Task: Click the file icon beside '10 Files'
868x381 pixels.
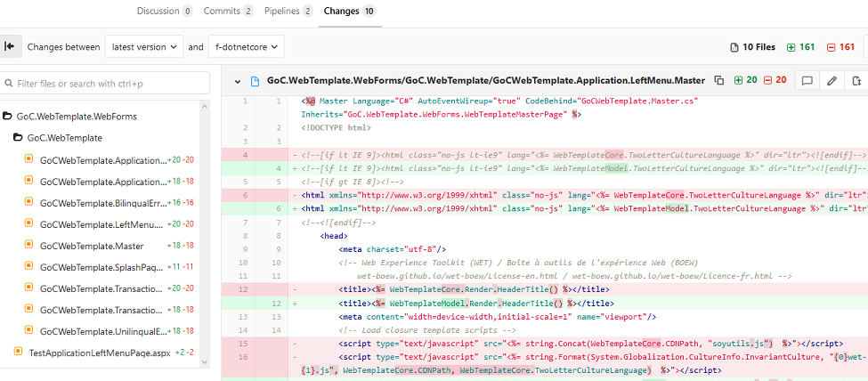Action: (x=734, y=47)
